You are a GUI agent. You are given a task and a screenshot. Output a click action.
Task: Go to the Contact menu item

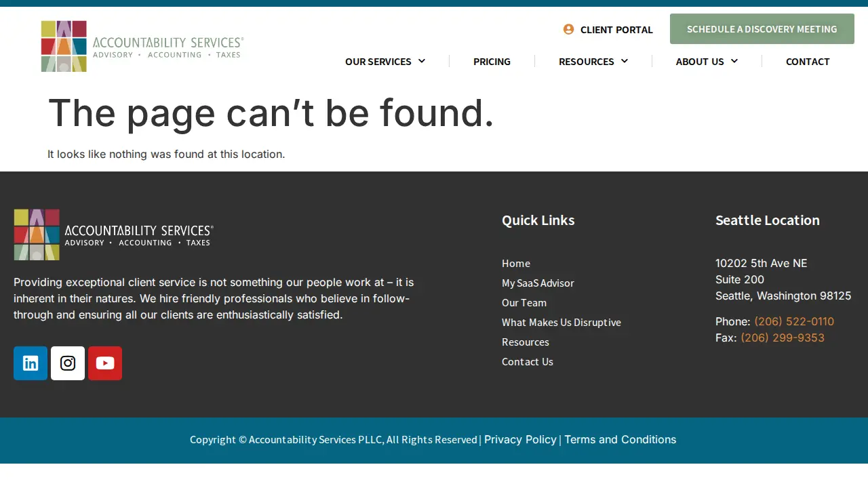click(x=808, y=62)
